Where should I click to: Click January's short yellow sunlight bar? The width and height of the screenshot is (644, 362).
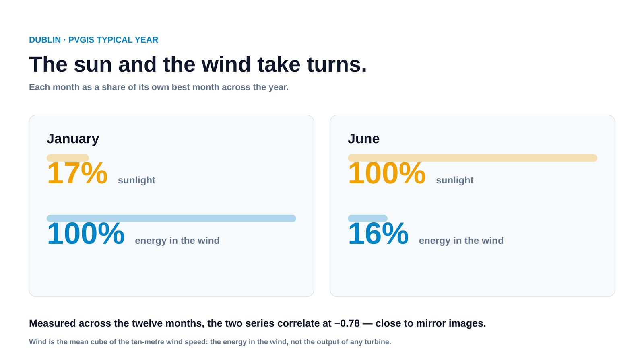(68, 158)
